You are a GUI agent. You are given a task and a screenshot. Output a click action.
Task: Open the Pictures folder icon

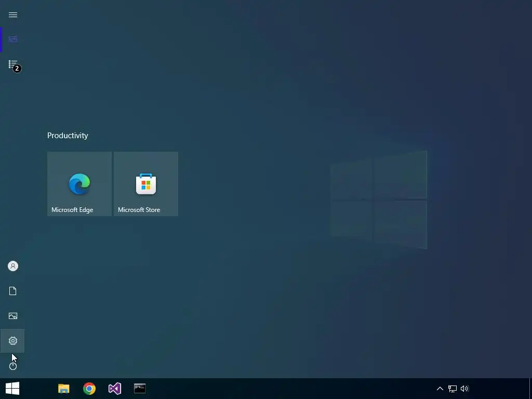click(x=13, y=316)
